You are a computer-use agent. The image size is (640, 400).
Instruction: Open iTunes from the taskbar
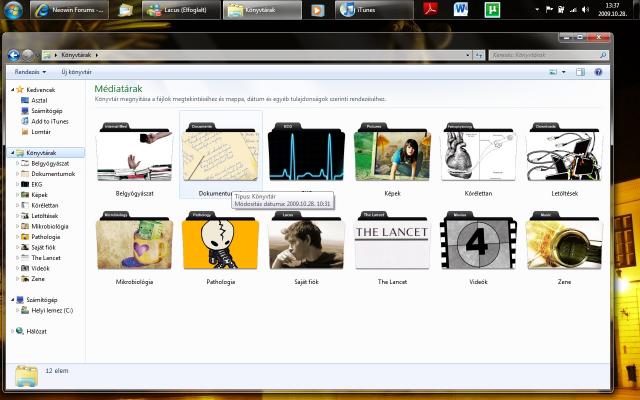click(374, 10)
